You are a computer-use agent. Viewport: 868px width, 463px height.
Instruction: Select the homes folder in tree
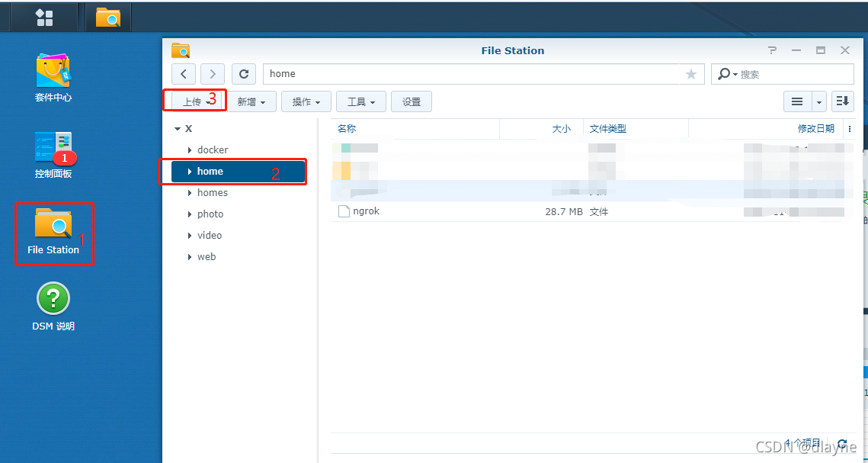pos(213,193)
